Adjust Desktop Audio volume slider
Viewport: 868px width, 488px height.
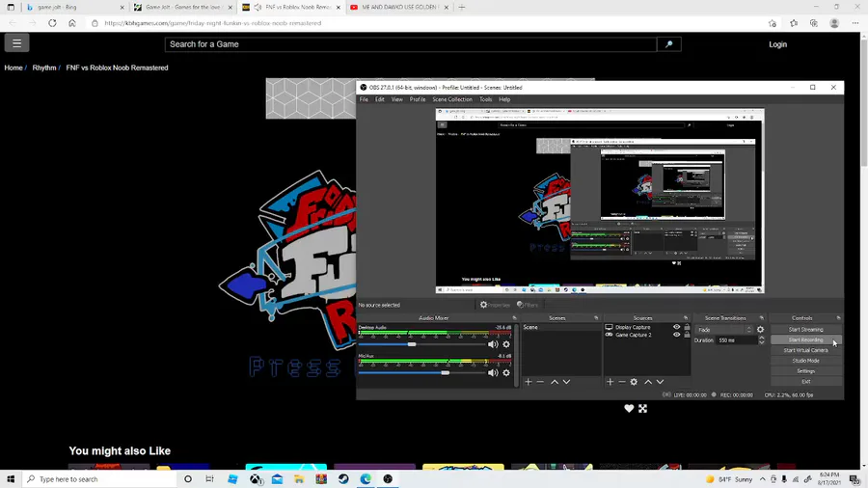click(x=411, y=344)
